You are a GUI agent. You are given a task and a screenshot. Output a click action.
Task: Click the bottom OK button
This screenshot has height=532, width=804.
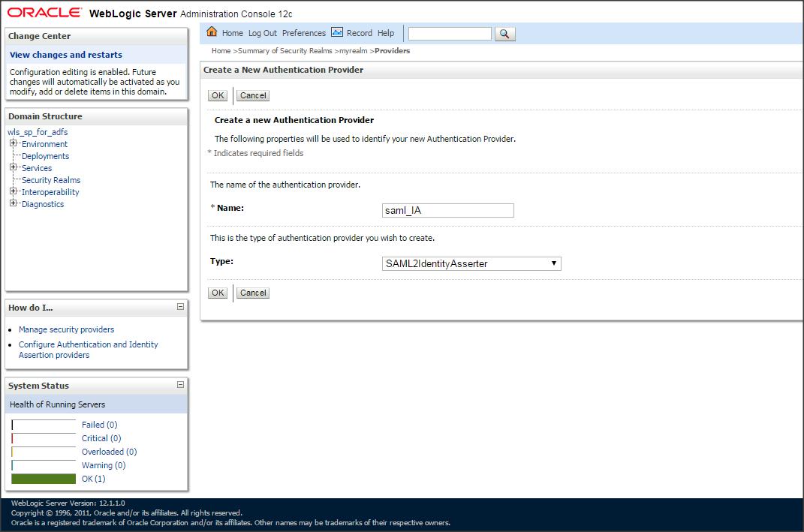point(218,293)
